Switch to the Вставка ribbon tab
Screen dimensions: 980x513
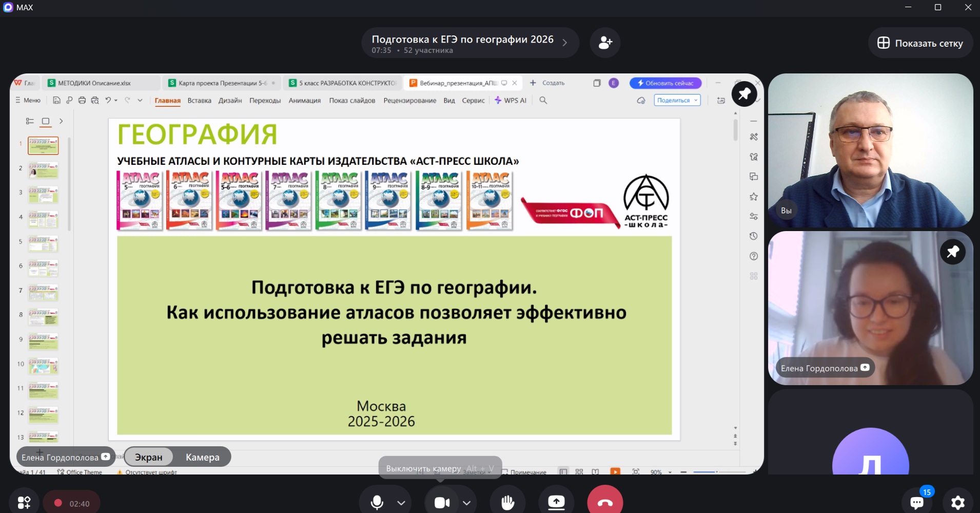coord(199,101)
